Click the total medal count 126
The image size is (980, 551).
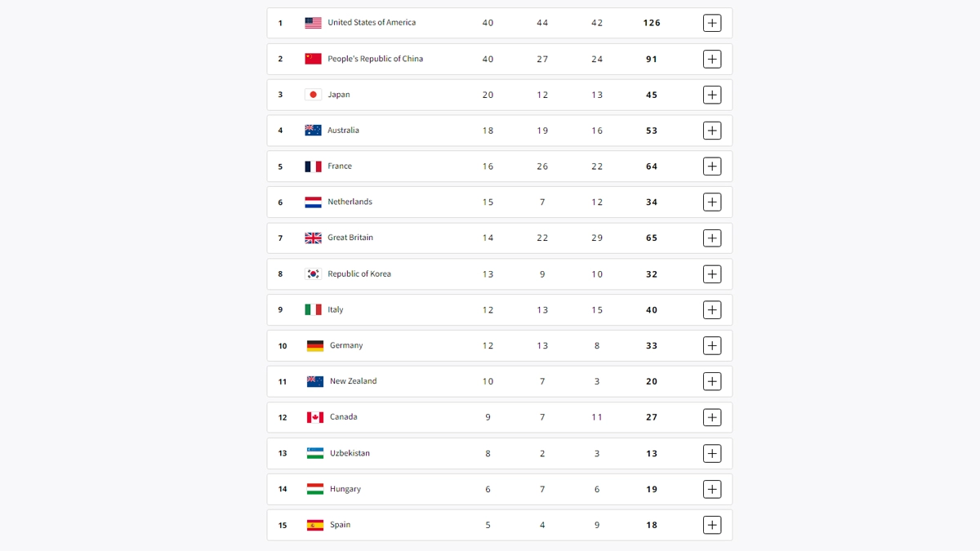coord(652,23)
